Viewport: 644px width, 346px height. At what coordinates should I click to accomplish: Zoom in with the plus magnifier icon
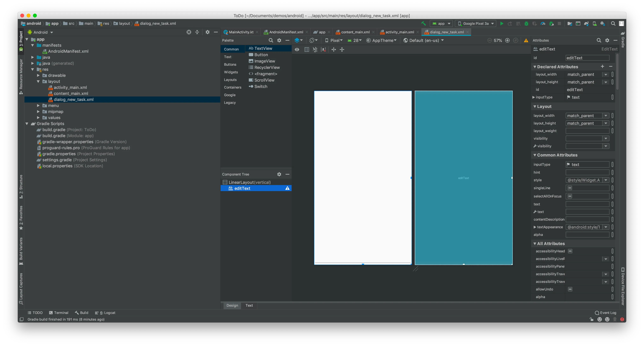(507, 40)
